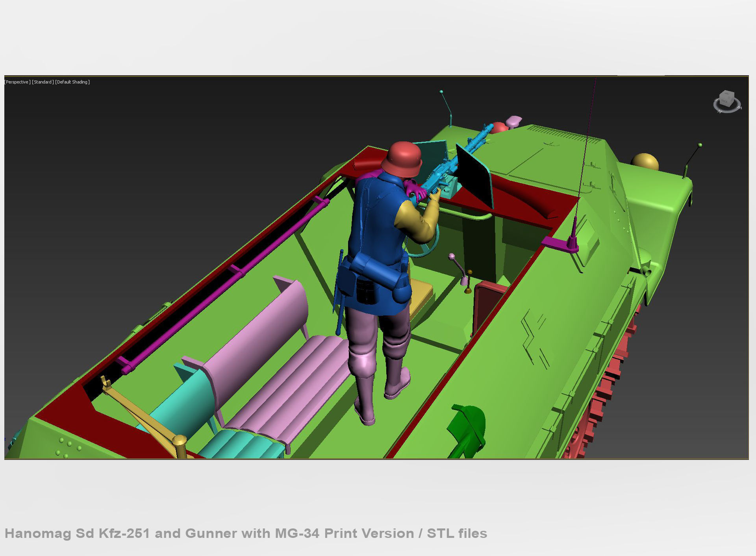Select the cross emblem on hull side

pos(534,339)
